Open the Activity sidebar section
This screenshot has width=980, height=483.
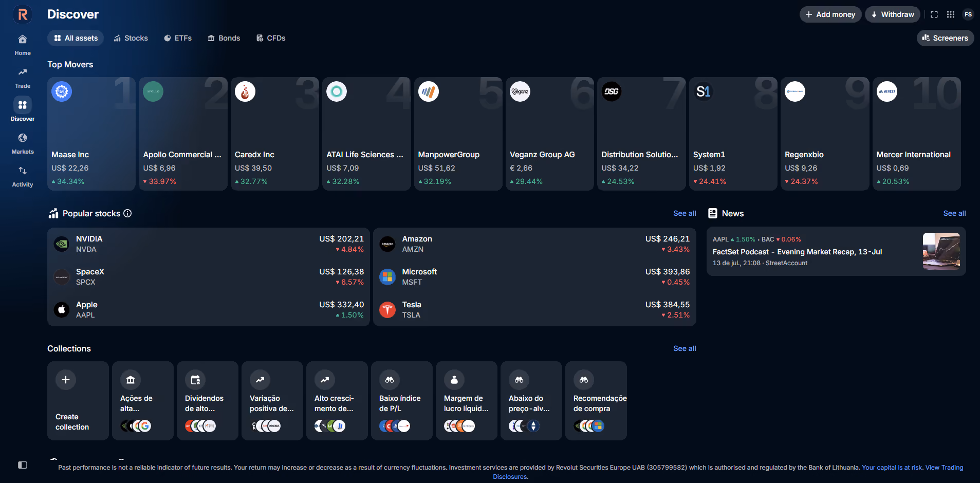click(x=23, y=176)
